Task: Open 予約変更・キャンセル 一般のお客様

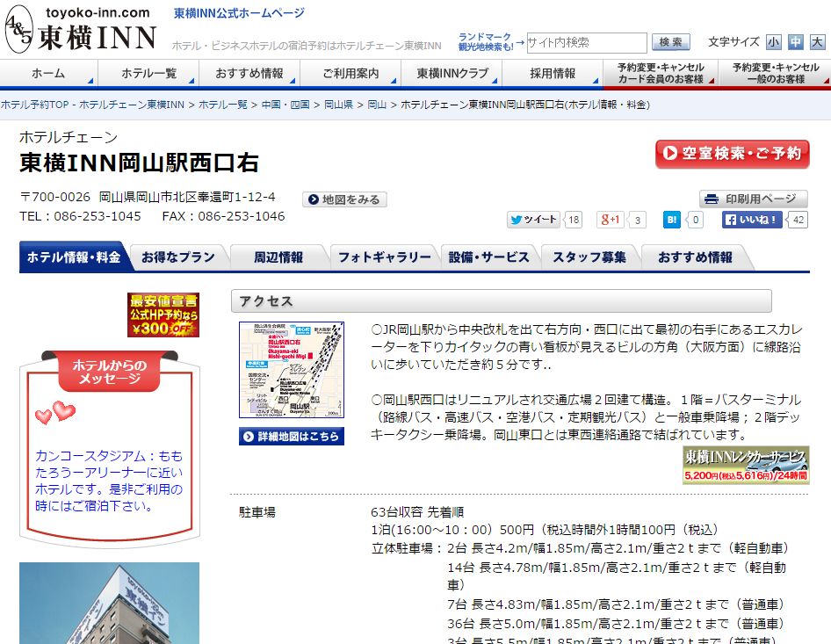Action: pos(776,73)
